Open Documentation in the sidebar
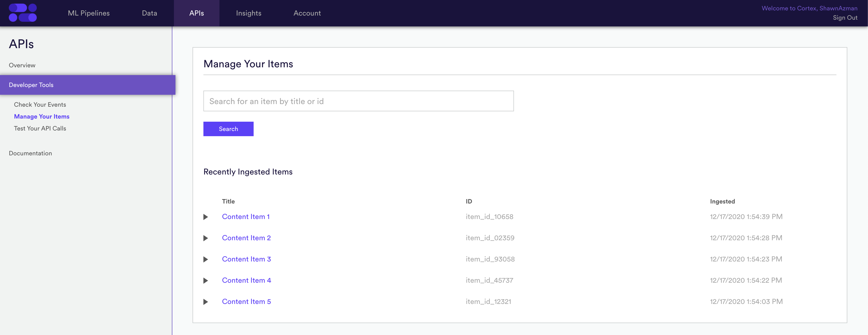Viewport: 868px width, 335px height. [x=30, y=153]
